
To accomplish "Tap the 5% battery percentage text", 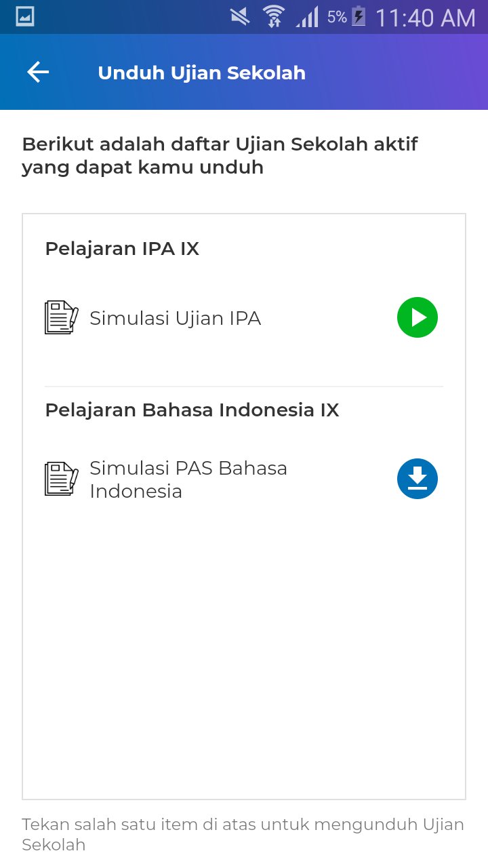I will pos(337,17).
